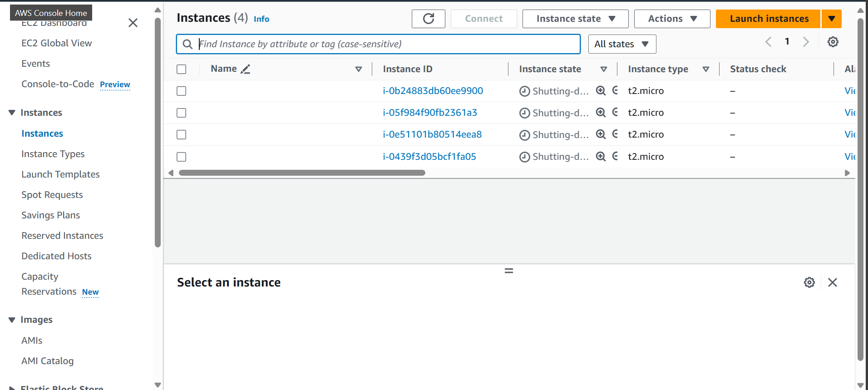This screenshot has width=868, height=390.
Task: Open Instances Info link
Action: point(261,19)
